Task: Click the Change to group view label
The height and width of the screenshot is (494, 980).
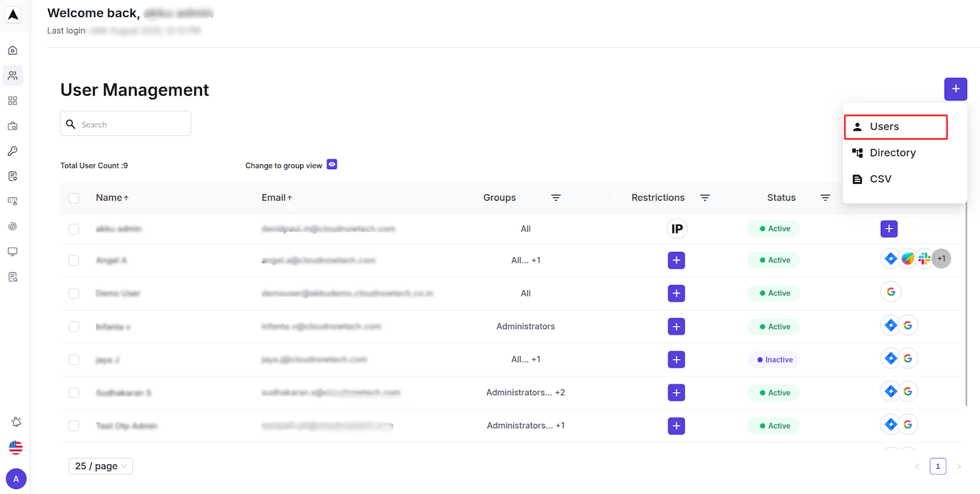Action: pos(284,165)
